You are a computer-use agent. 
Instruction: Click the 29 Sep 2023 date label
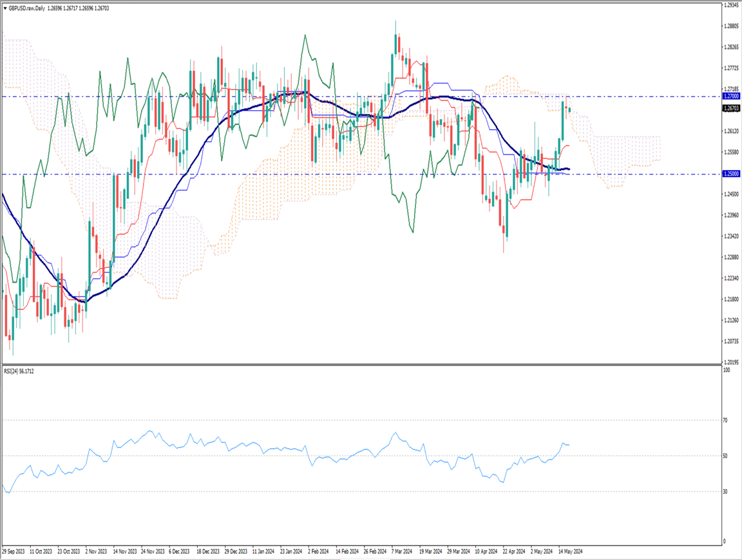(x=14, y=552)
